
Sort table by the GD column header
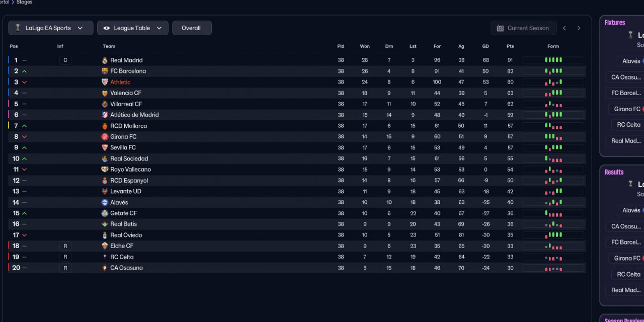click(486, 46)
